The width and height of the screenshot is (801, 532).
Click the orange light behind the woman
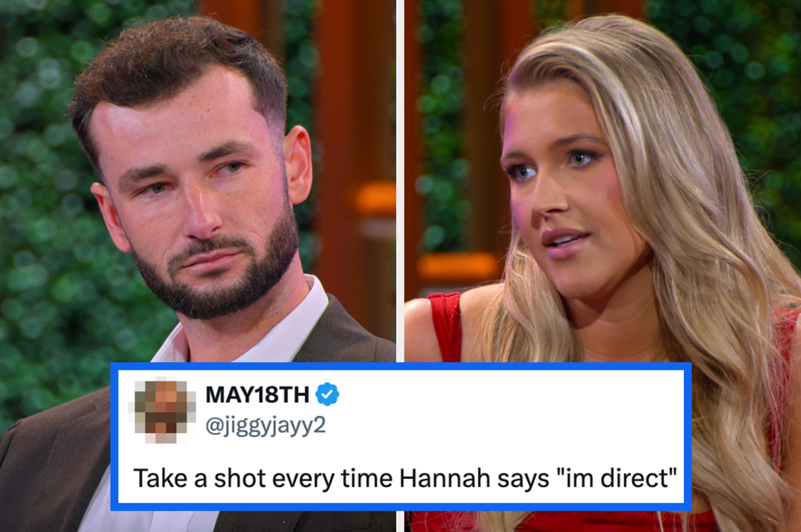[x=458, y=267]
